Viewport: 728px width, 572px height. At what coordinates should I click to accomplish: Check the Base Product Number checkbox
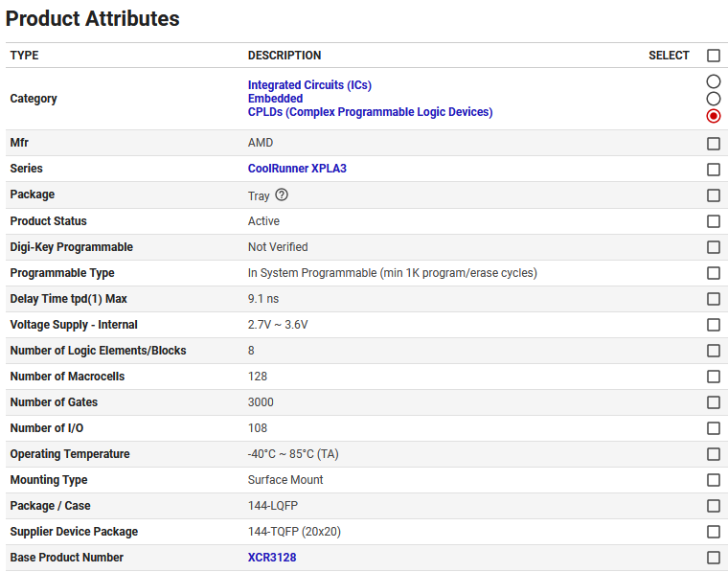point(713,558)
